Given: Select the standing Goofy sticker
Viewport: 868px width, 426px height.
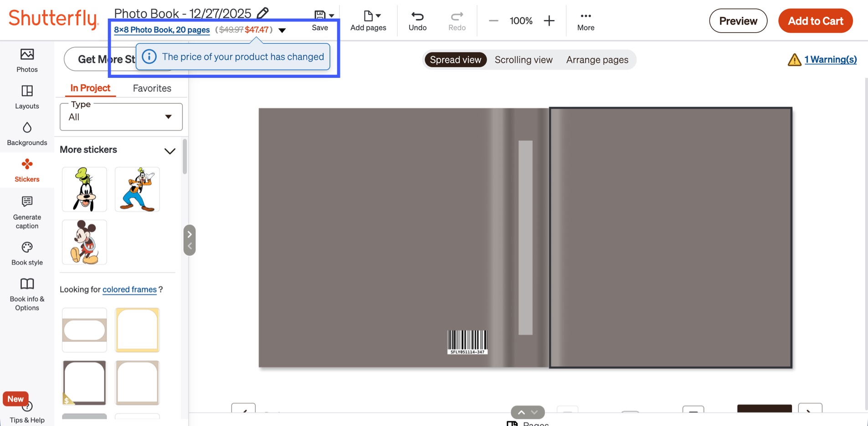Looking at the screenshot, I should (137, 189).
